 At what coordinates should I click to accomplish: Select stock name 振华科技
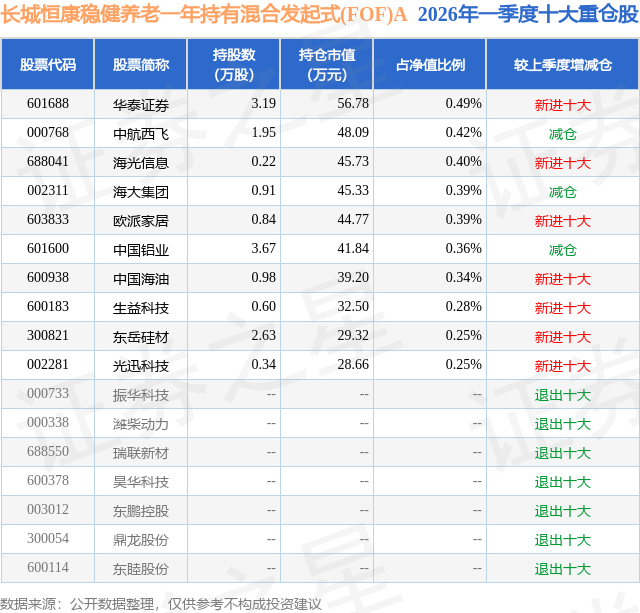(x=141, y=395)
